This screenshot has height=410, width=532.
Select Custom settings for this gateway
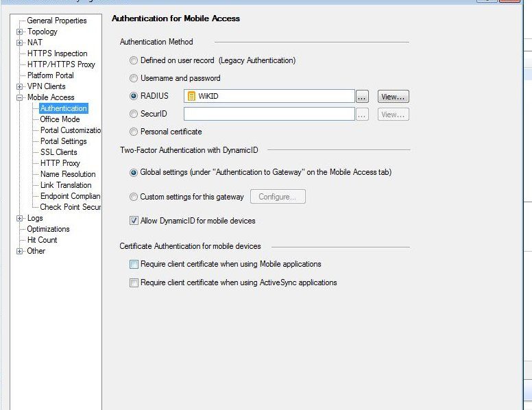134,197
